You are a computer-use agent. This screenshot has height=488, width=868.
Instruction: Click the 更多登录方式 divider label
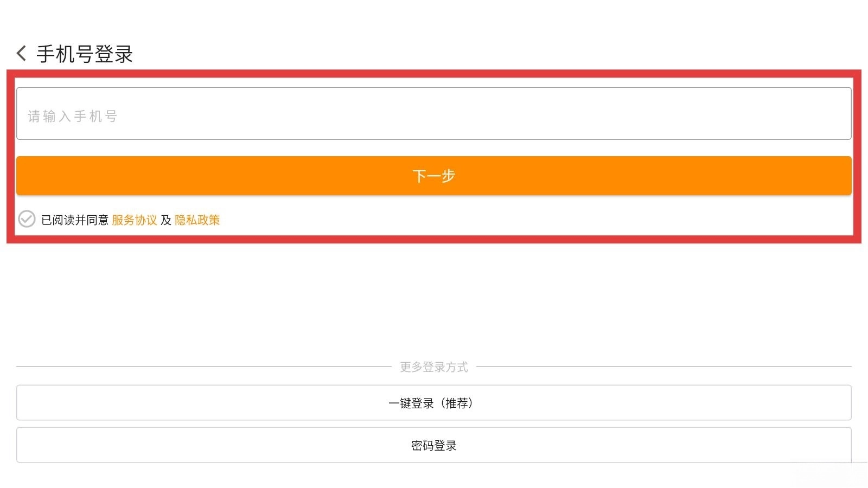coord(434,367)
